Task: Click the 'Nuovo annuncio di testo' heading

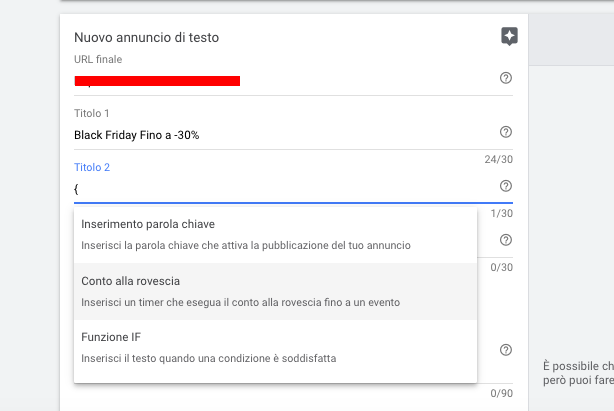Action: click(x=146, y=38)
